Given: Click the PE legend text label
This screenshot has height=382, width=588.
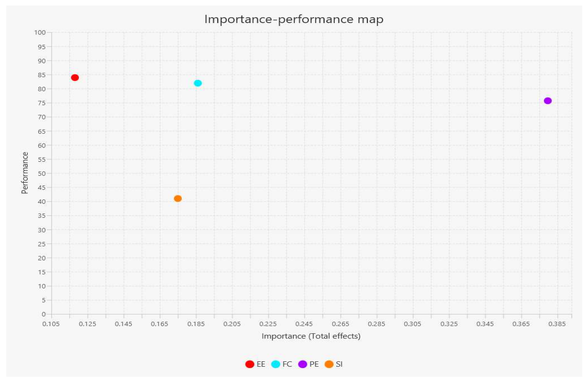Looking at the screenshot, I should pyautogui.click(x=314, y=364).
